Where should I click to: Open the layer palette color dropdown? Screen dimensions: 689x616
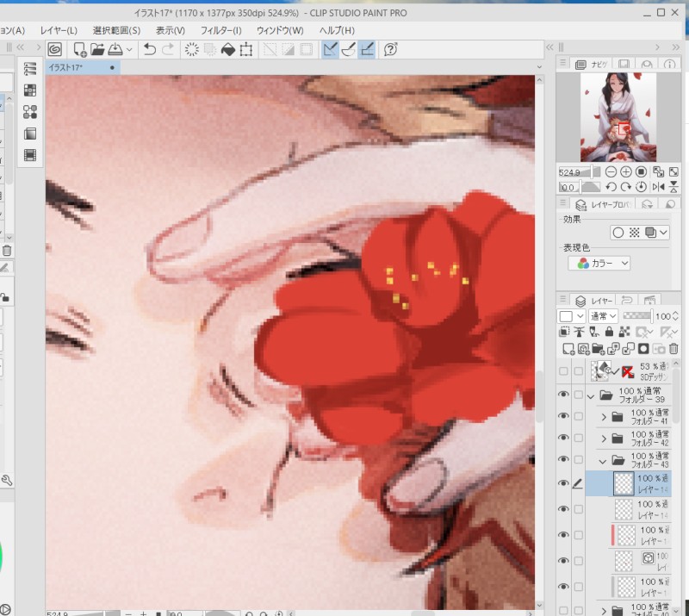(x=571, y=315)
